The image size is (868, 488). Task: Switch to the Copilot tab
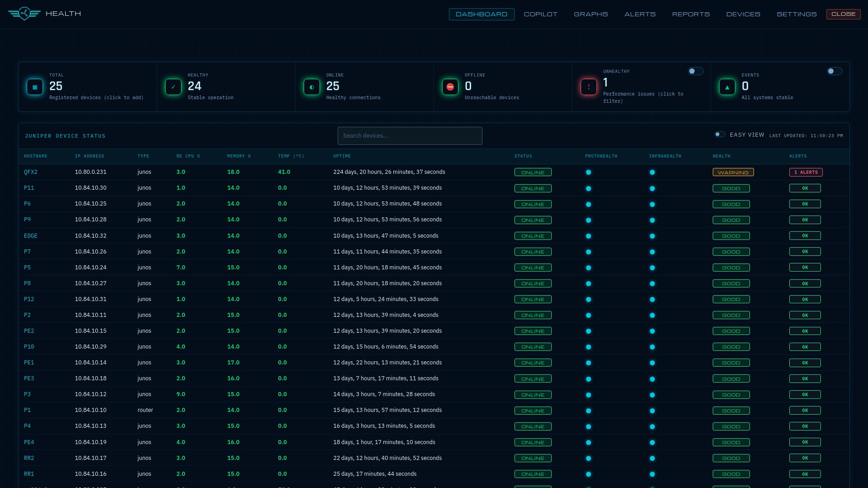pos(540,14)
